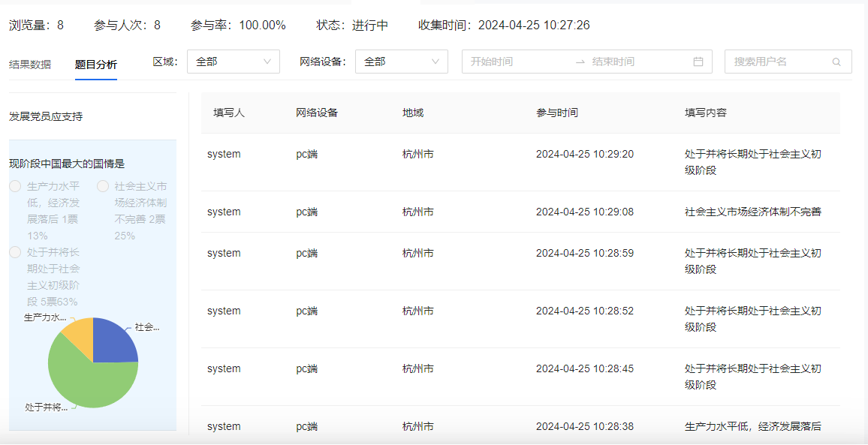Switch to the 结果数据 tab

click(30, 65)
